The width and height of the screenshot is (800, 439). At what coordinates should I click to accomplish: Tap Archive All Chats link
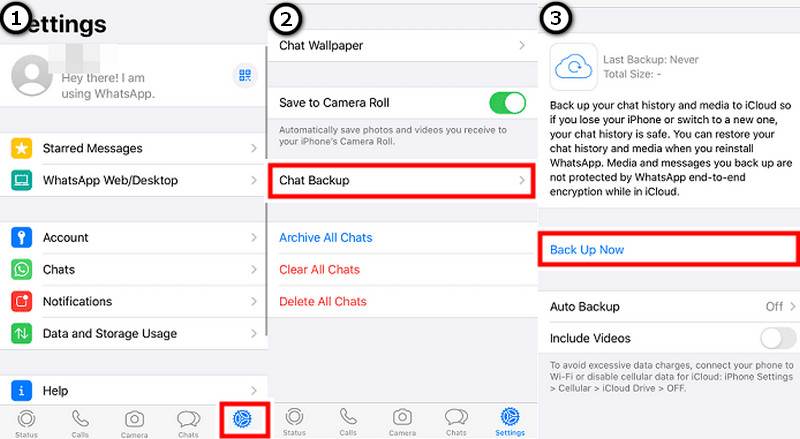coord(326,237)
